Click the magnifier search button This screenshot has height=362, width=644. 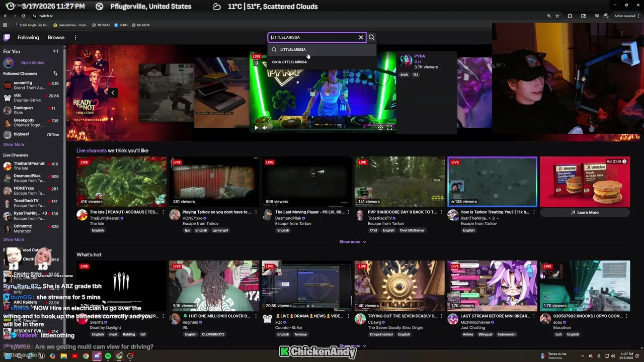(x=371, y=37)
